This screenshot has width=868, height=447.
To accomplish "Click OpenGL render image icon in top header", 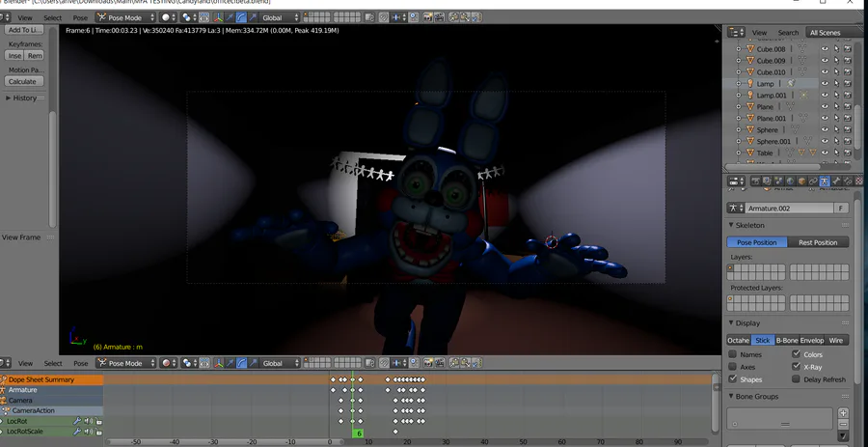I will pos(427,17).
